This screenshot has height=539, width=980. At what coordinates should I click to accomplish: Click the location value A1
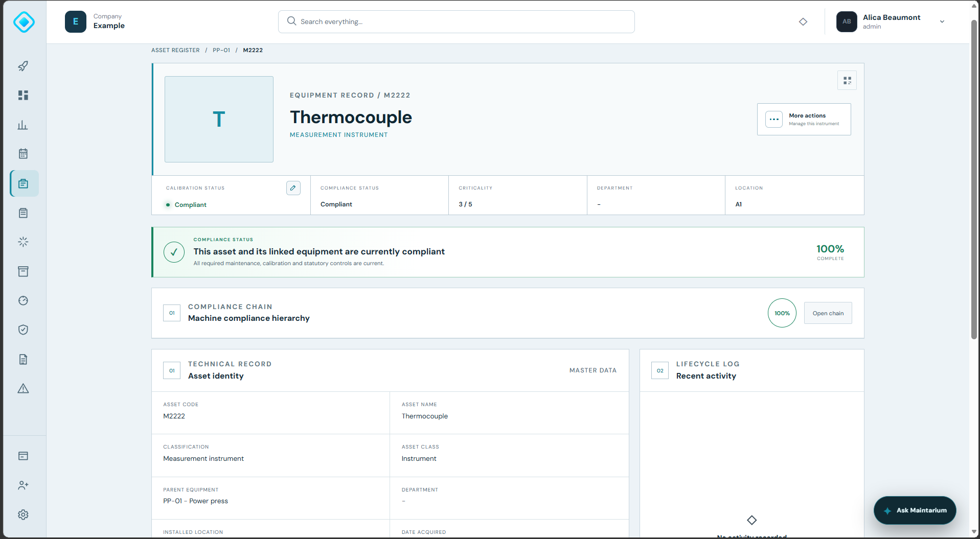coord(739,204)
